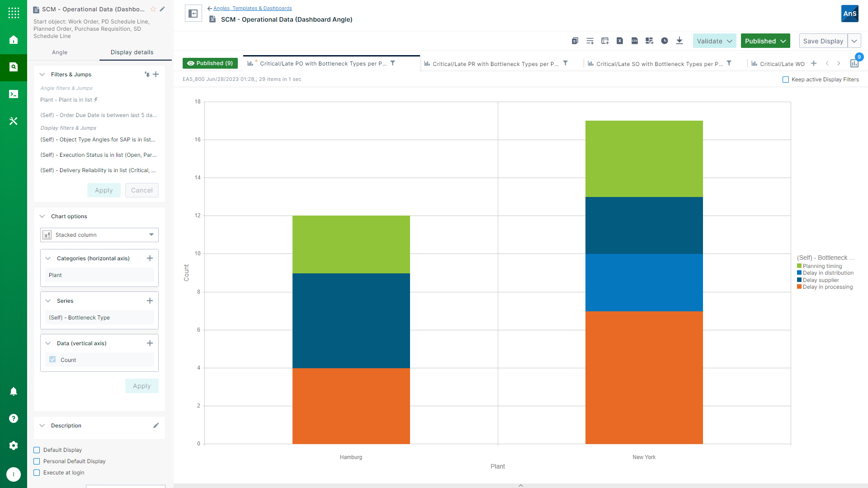Click the pencil icon next to Description
The width and height of the screenshot is (868, 488).
pos(156,425)
